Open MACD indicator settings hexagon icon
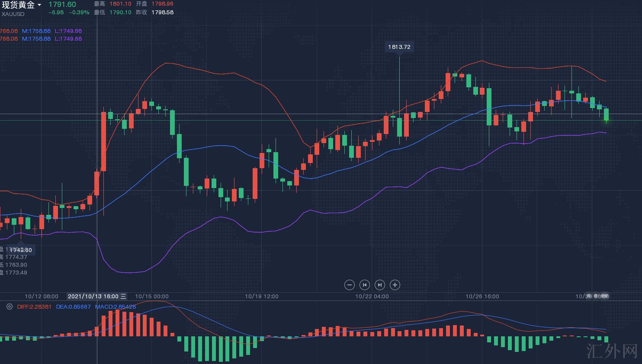This screenshot has width=642, height=364. point(10,307)
